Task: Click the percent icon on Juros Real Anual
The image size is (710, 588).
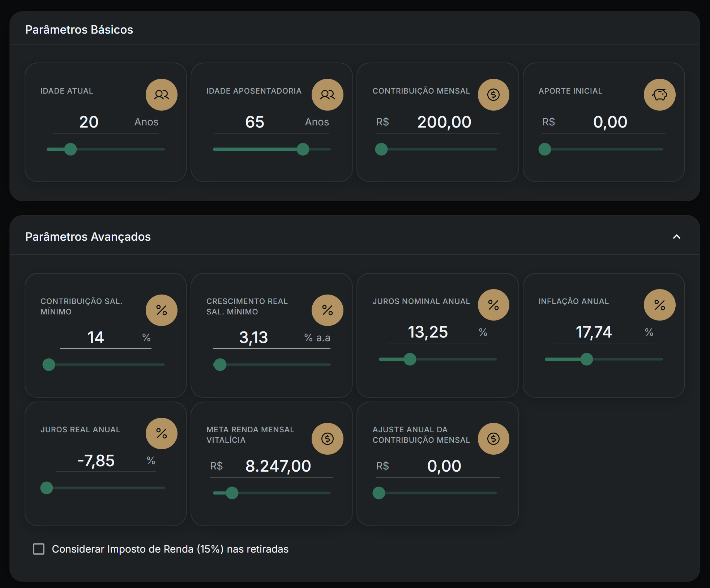Action: pyautogui.click(x=161, y=433)
